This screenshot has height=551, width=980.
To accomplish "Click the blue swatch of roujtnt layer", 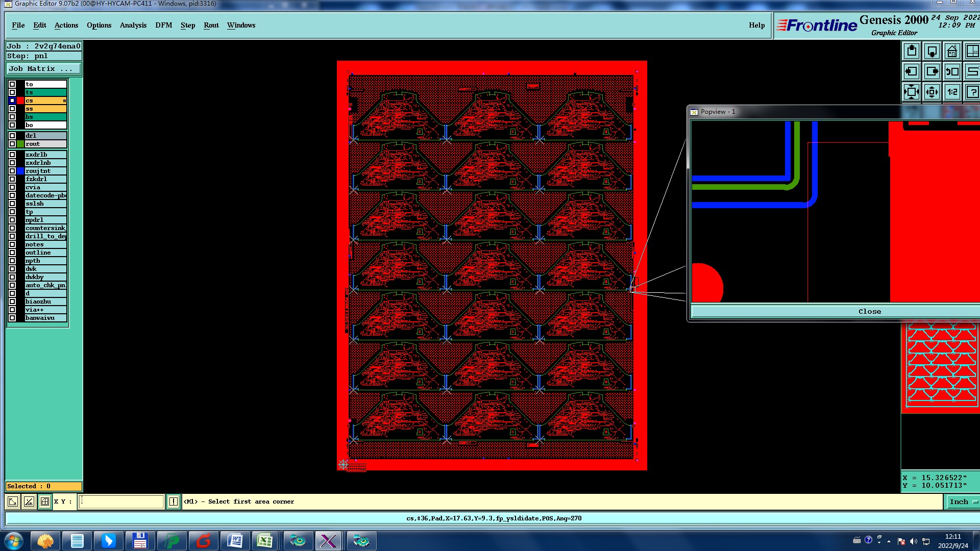I will coord(20,171).
